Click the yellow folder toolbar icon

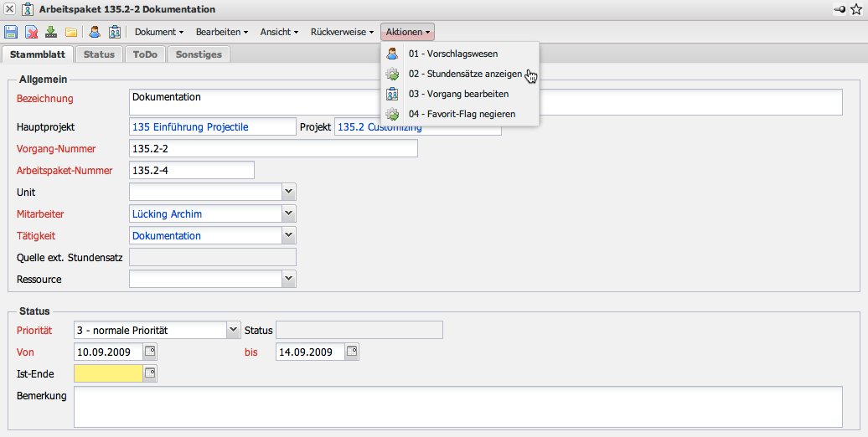pos(71,32)
